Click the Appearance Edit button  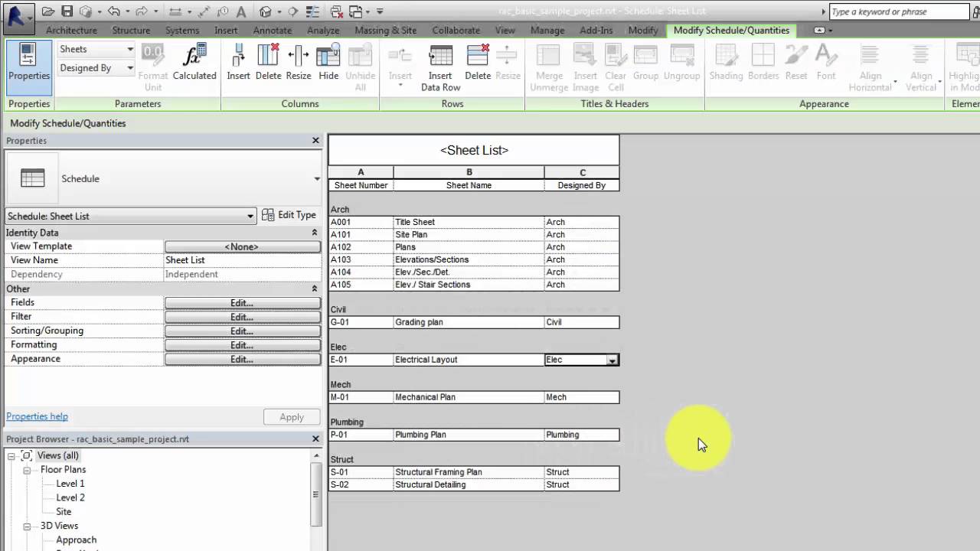click(x=242, y=360)
